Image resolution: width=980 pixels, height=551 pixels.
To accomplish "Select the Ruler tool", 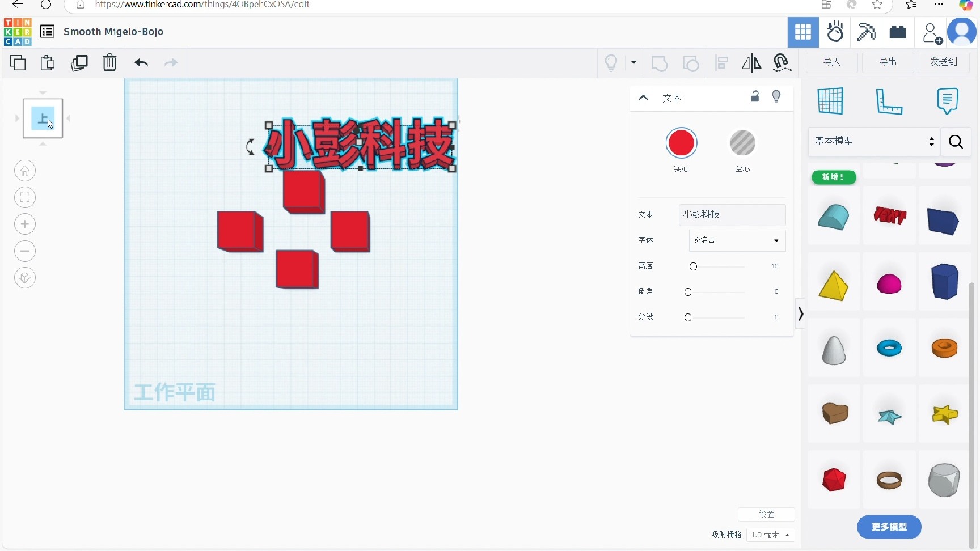I will [889, 101].
